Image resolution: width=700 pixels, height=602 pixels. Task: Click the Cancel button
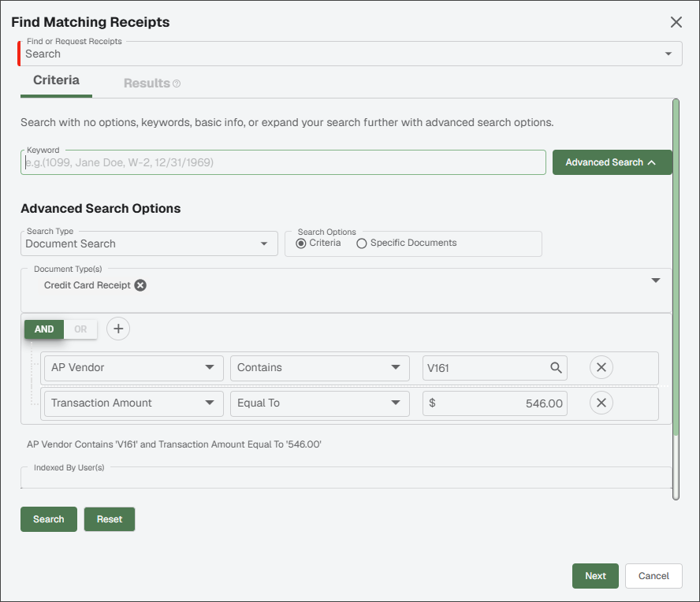[653, 576]
